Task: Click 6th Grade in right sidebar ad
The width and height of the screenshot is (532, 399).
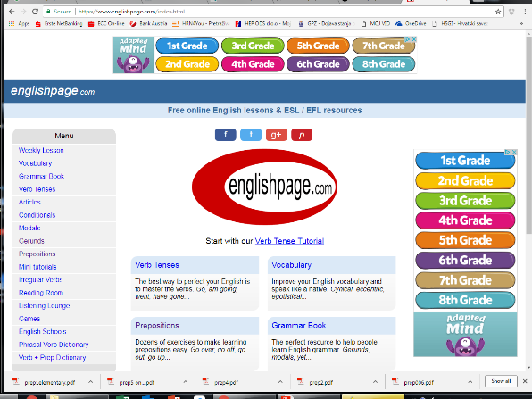Action: point(465,261)
